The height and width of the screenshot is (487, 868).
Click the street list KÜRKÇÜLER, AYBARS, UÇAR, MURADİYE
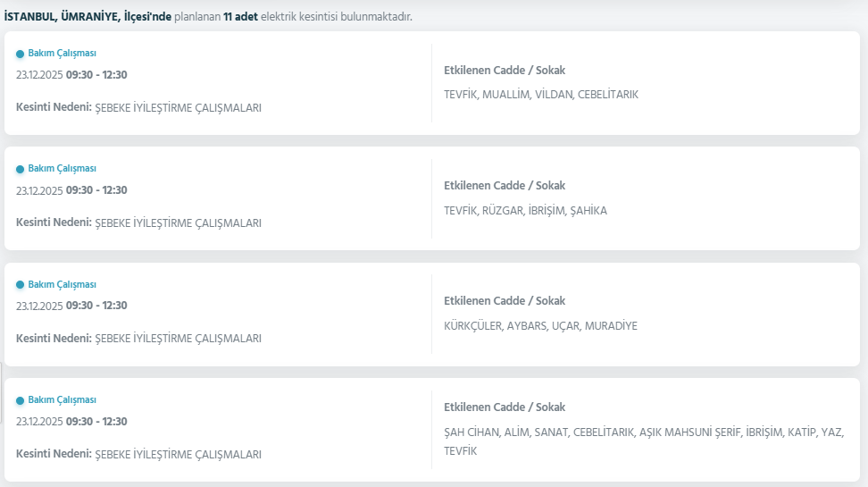(x=540, y=326)
